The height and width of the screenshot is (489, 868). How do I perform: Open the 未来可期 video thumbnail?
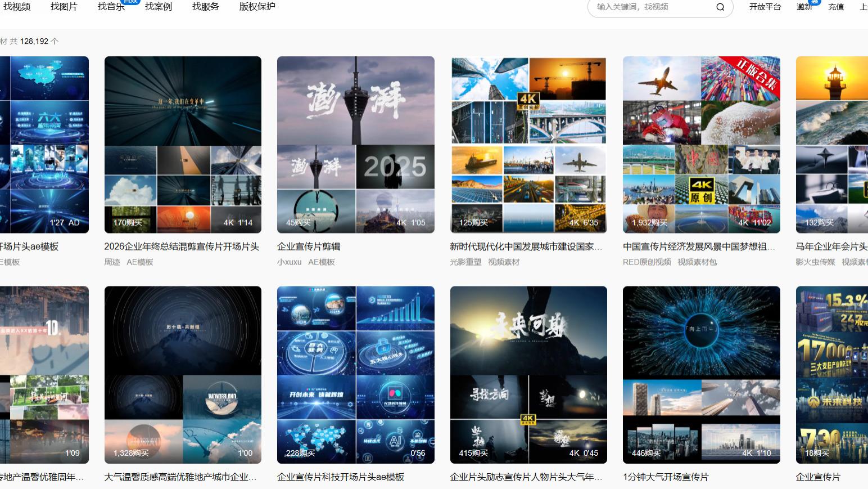pyautogui.click(x=528, y=375)
